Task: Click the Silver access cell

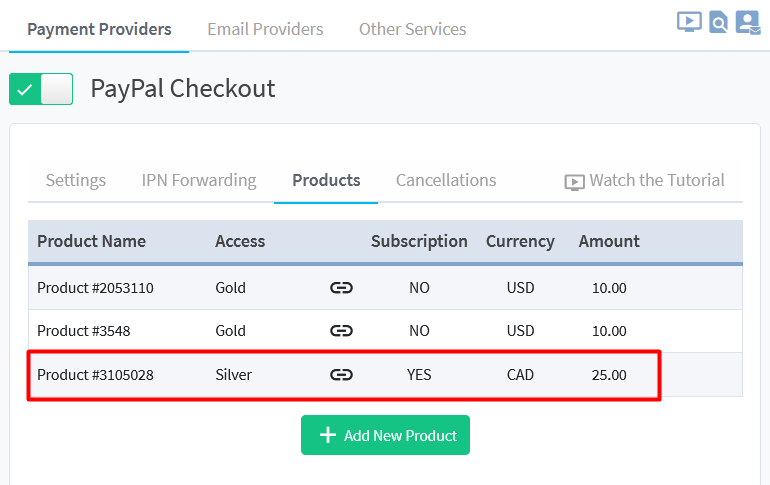Action: (x=233, y=375)
